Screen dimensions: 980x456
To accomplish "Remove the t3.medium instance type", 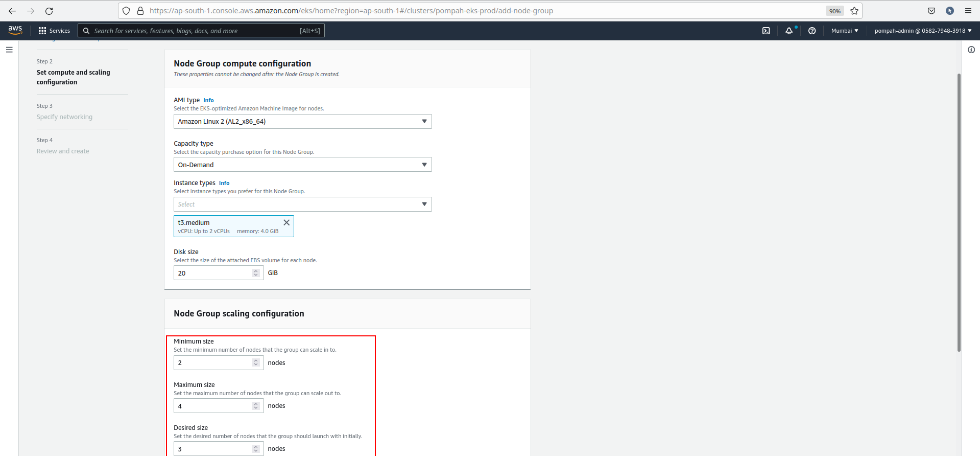I will [286, 222].
